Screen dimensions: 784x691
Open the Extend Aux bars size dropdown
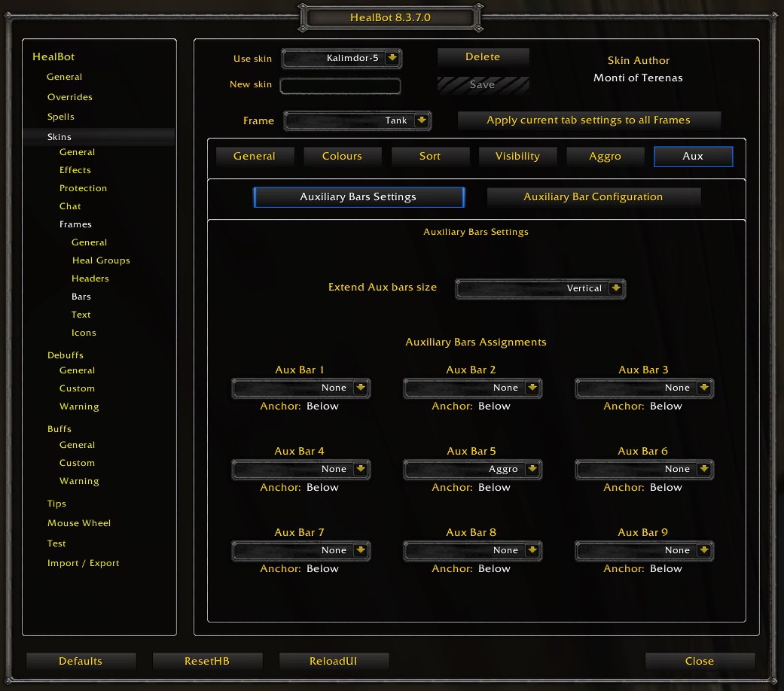pyautogui.click(x=615, y=288)
